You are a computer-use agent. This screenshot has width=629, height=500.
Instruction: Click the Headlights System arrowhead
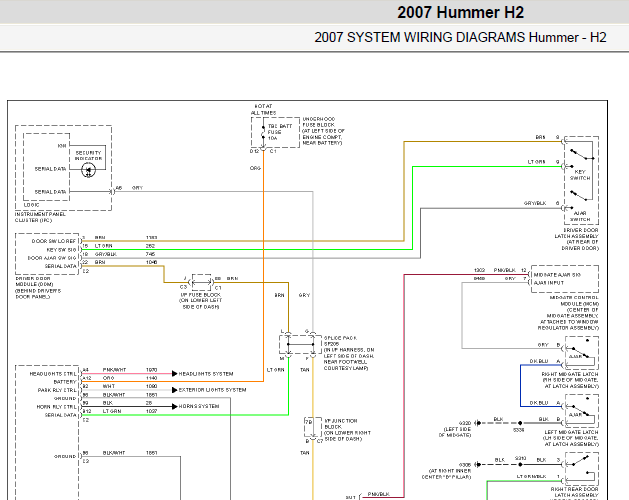click(174, 374)
